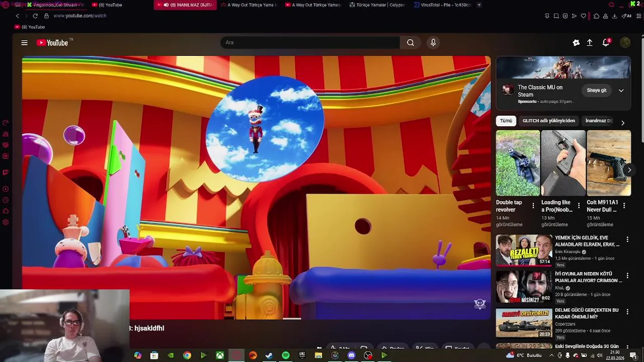The height and width of the screenshot is (362, 644).
Task: Click the YouTube search magnifier button
Action: click(411, 43)
